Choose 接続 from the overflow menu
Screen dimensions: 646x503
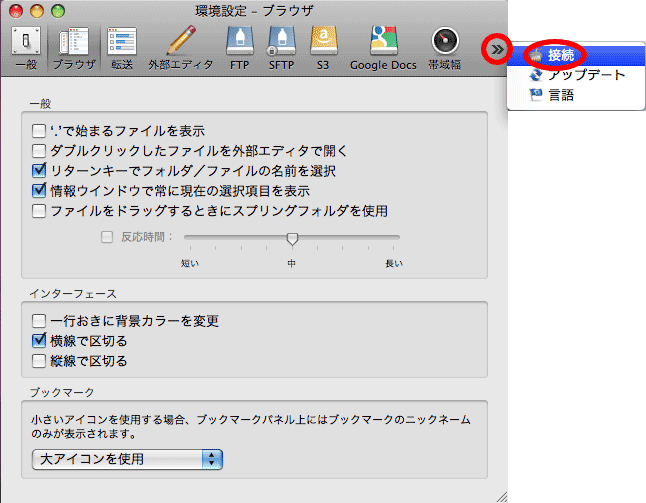[x=576, y=55]
